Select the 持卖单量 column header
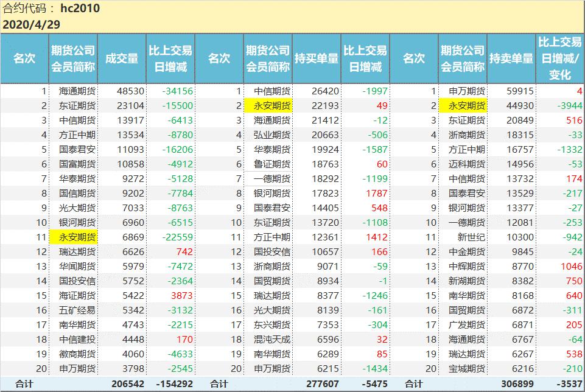The image size is (585, 392). click(511, 58)
